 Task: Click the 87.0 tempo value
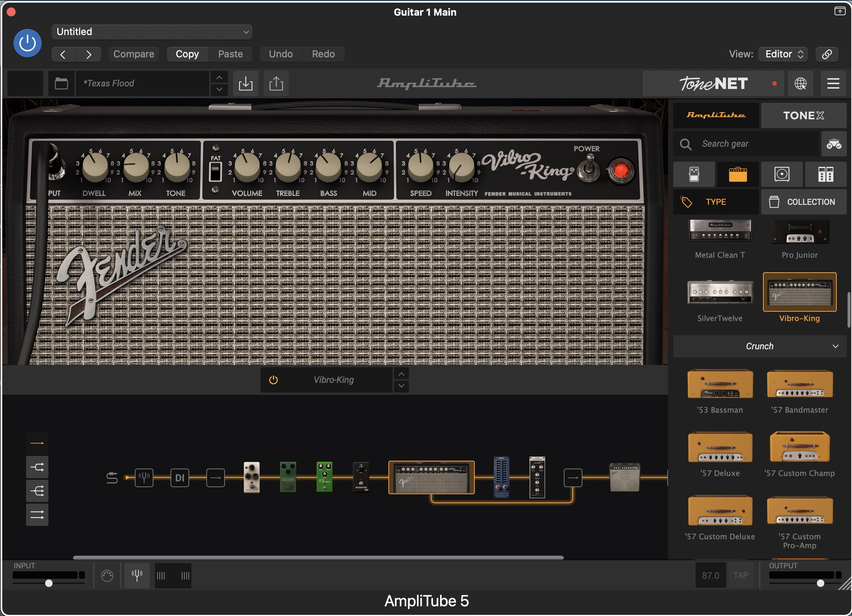pos(710,575)
